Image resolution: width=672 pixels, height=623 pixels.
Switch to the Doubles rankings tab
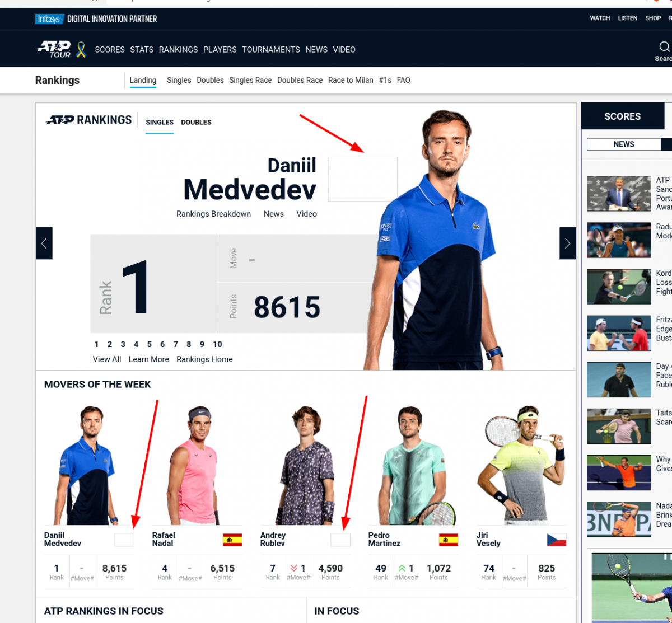[196, 122]
